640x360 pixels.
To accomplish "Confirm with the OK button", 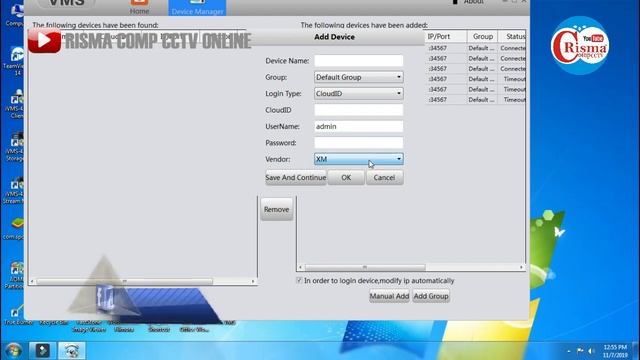I will (346, 178).
